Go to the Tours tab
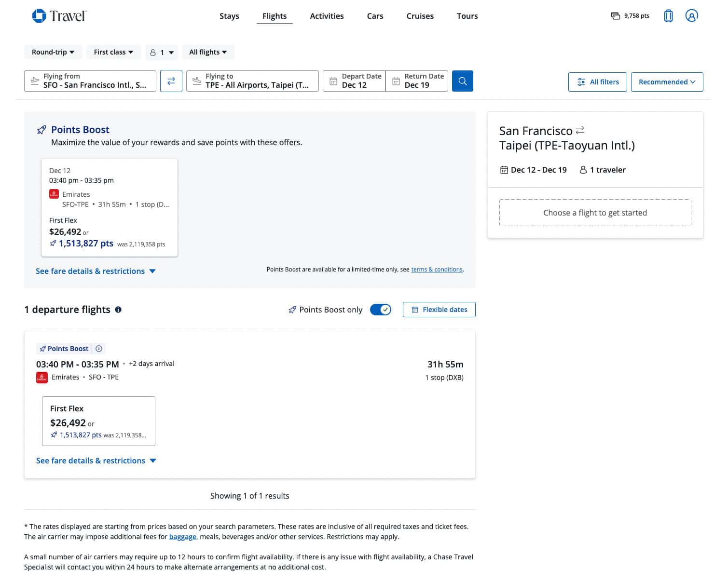728x583 pixels. (467, 16)
